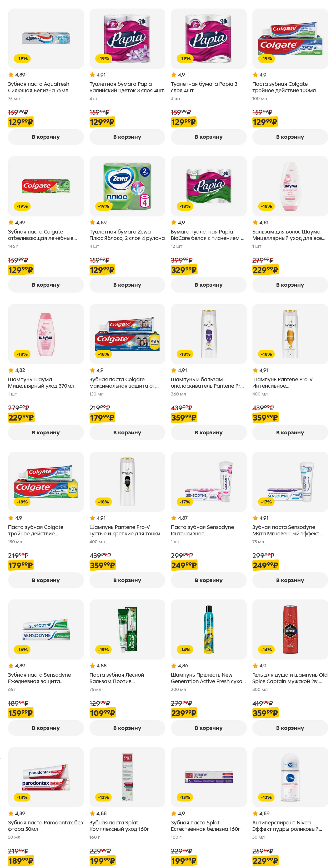The width and height of the screenshot is (336, 868).
Task: Add Sensodyne Мята Мгновенный эффект to cart
Action: pyautogui.click(x=290, y=580)
